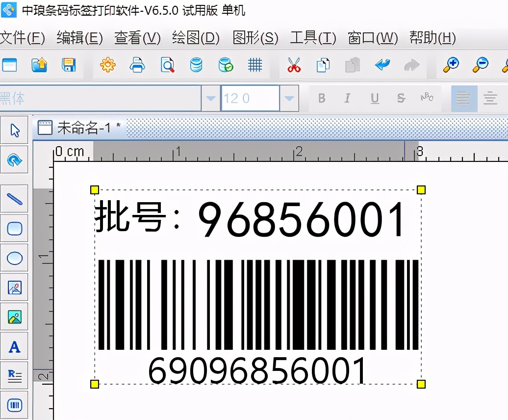
Task: Click the new document icon
Action: click(x=9, y=65)
